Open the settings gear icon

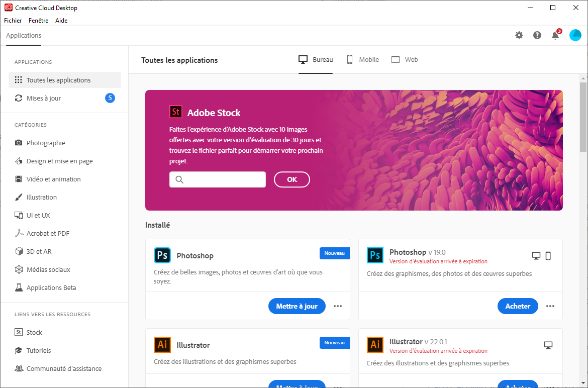[x=519, y=35]
